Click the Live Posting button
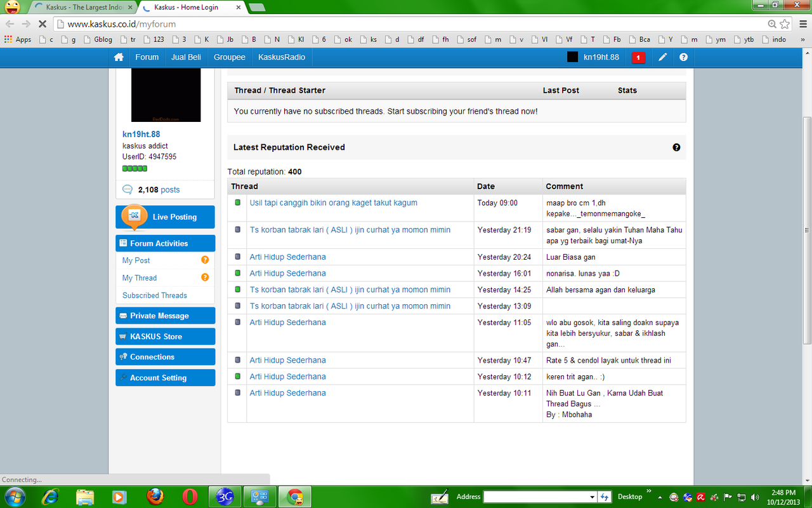 [x=165, y=217]
